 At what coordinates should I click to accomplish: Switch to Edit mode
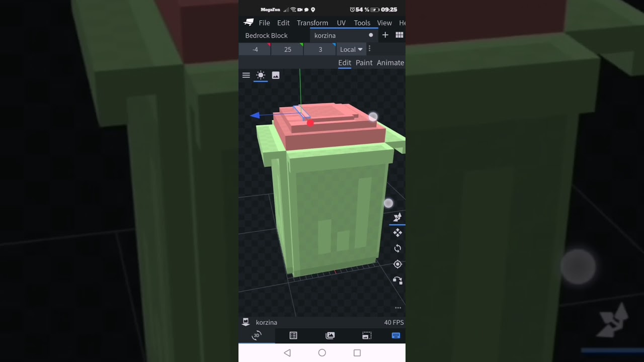click(x=345, y=63)
